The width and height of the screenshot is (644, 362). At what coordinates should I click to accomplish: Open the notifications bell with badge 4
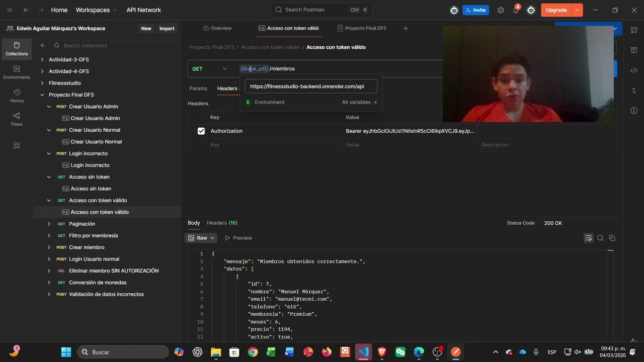click(516, 10)
